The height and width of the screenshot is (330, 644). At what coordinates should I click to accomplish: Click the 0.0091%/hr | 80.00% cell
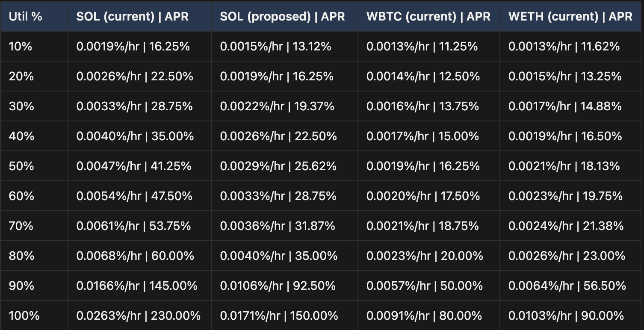click(x=424, y=315)
